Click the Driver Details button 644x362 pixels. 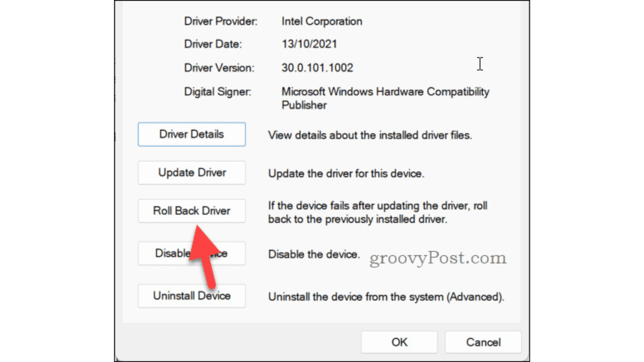coord(191,134)
